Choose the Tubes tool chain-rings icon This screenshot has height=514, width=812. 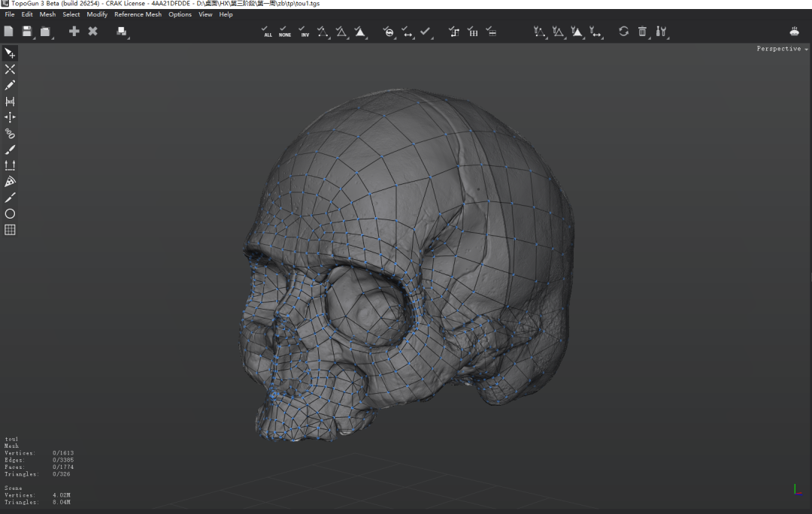[x=10, y=134]
